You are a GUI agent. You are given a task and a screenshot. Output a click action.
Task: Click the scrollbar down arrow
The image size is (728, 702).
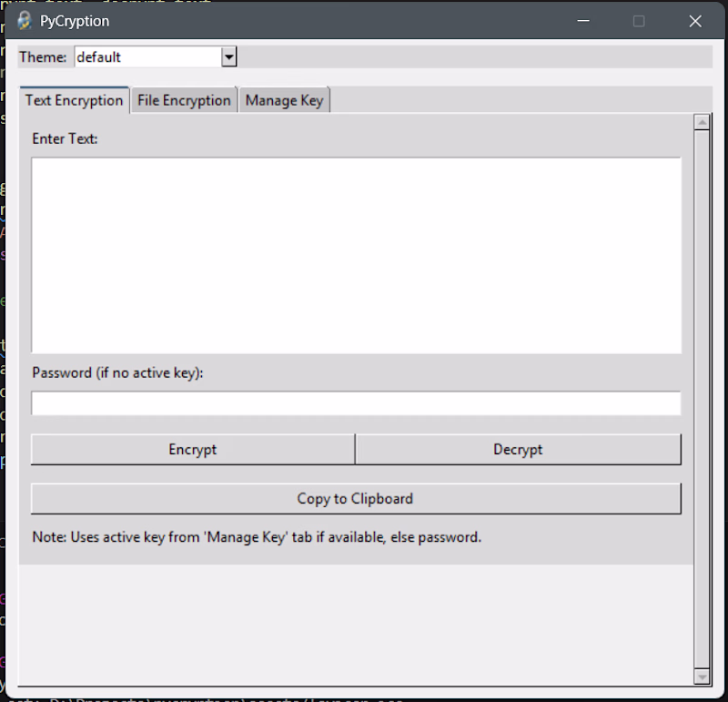point(702,677)
